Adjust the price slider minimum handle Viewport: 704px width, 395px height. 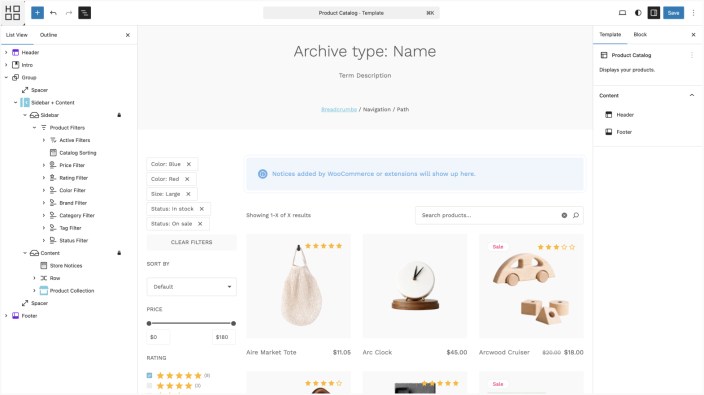coord(149,323)
